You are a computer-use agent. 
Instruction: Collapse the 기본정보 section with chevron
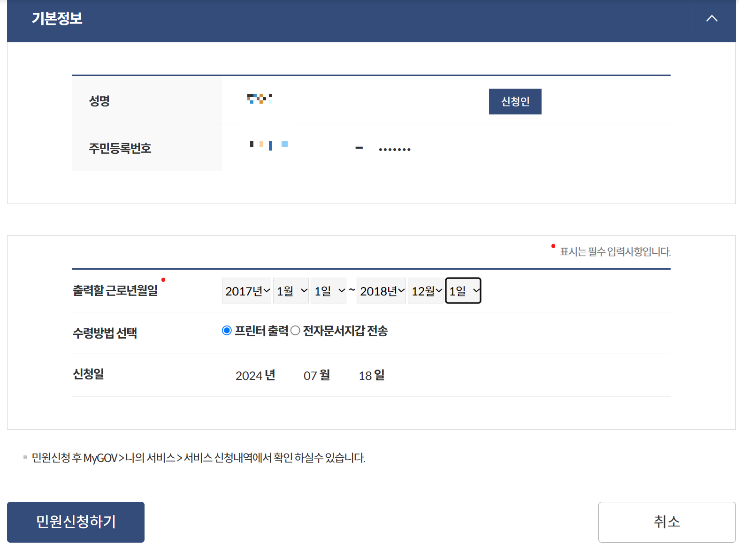(x=711, y=19)
